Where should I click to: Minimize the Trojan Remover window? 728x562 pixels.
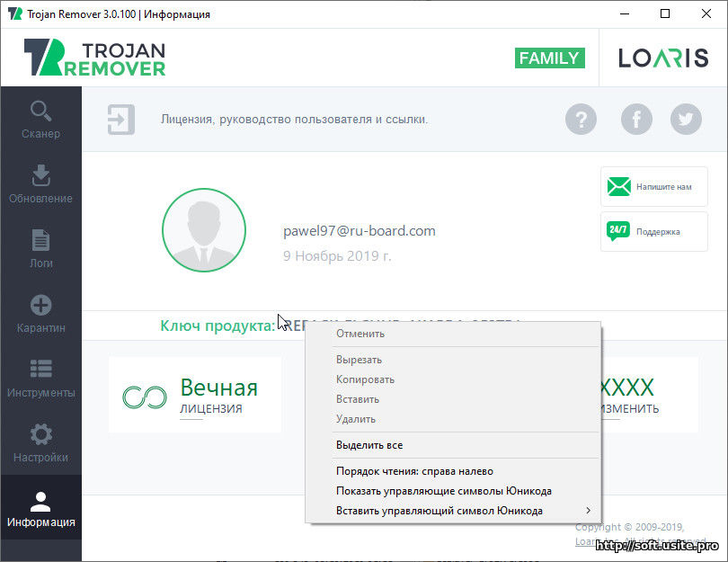coord(625,13)
